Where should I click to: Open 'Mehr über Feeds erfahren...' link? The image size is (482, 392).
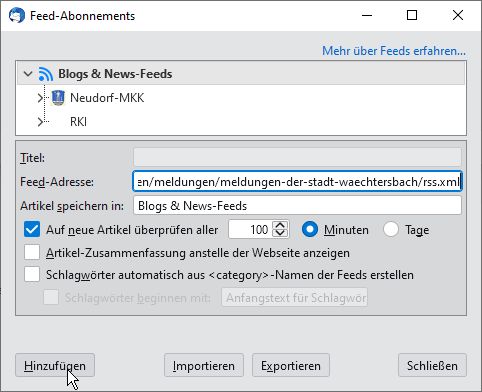click(394, 51)
